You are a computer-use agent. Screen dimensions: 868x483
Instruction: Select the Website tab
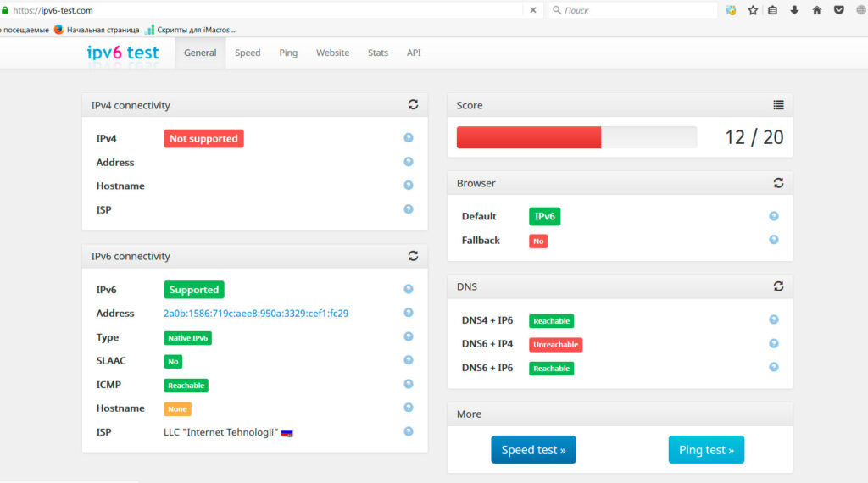(332, 53)
